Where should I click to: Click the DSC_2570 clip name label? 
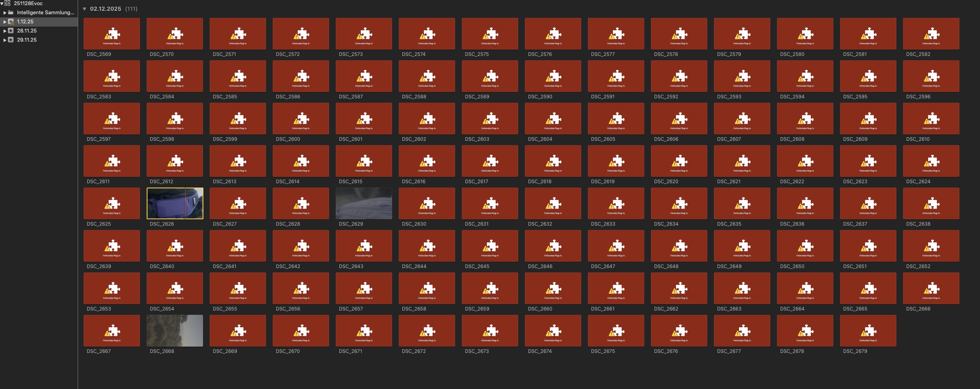[x=162, y=54]
